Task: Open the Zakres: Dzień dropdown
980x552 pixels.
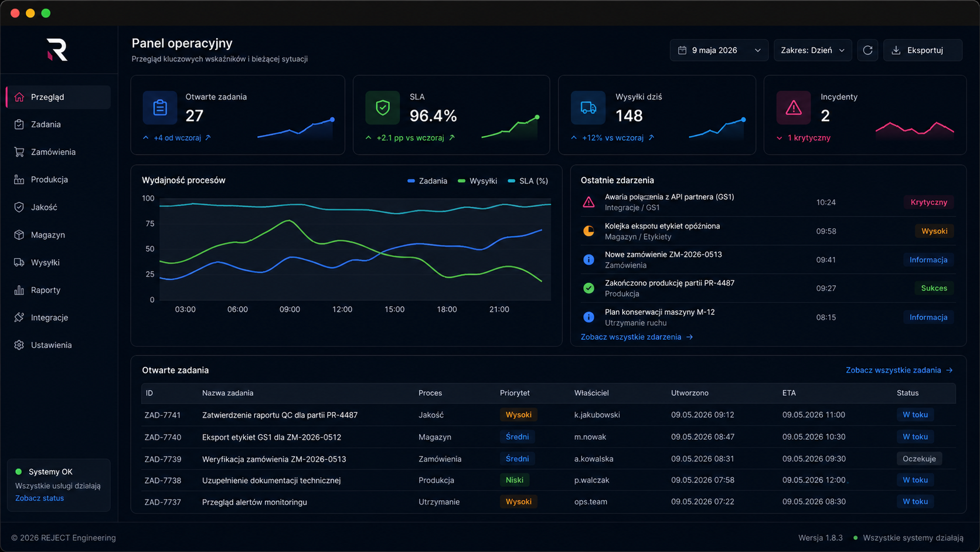Action: click(x=812, y=50)
